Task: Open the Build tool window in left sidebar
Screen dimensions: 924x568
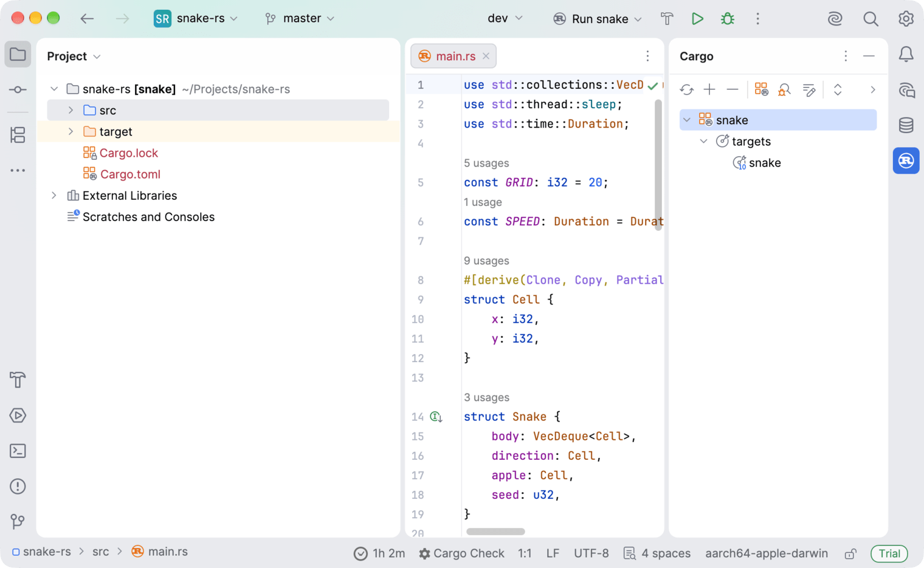Action: tap(18, 380)
